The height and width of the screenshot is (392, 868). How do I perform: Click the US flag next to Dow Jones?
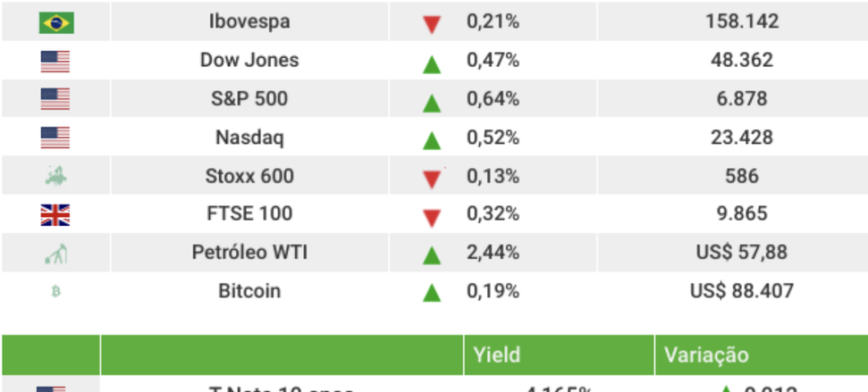pos(55,62)
